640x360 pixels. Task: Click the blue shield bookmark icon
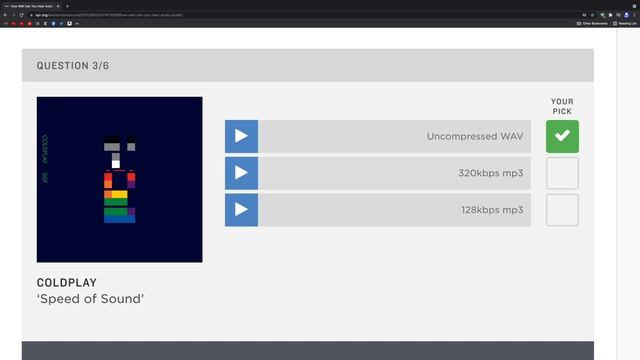click(53, 23)
